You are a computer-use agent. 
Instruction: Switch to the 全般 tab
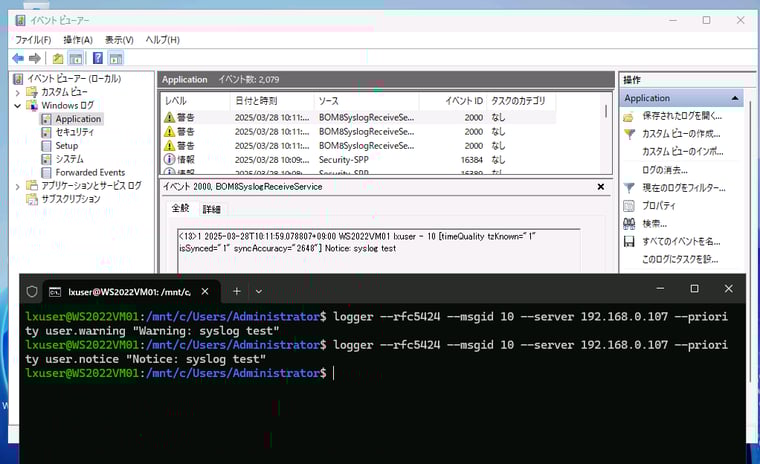coord(180,208)
